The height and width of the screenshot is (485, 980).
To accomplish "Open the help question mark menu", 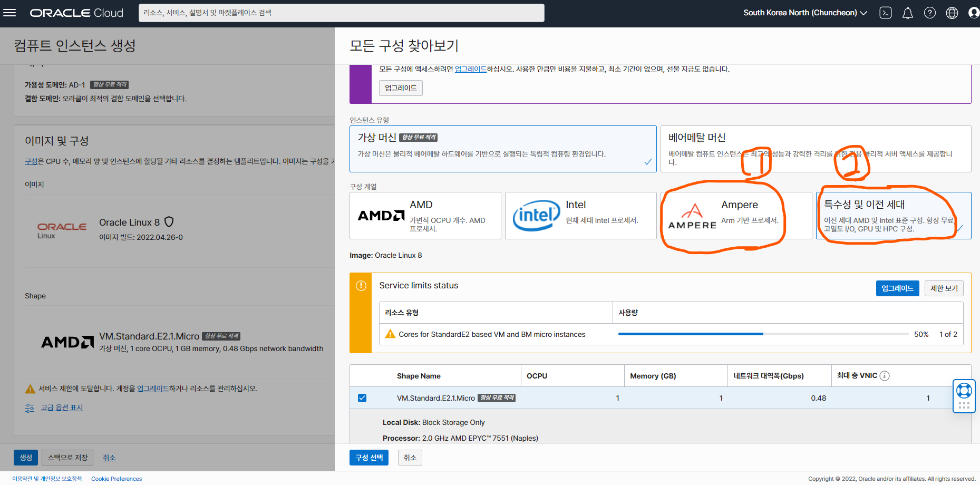I will click(930, 13).
